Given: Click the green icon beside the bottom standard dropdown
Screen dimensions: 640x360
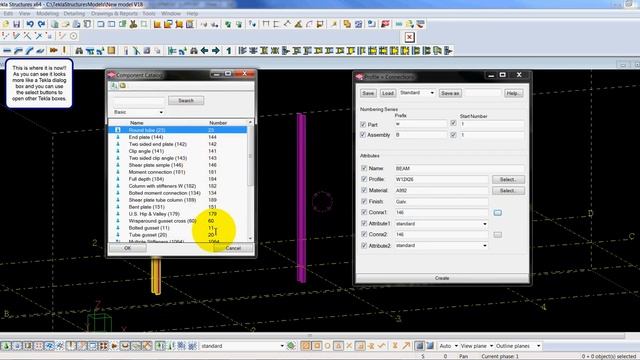Looking at the screenshot, I should pos(291,346).
